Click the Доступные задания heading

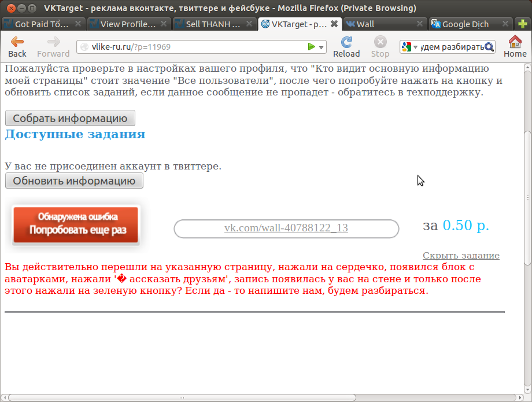75,134
